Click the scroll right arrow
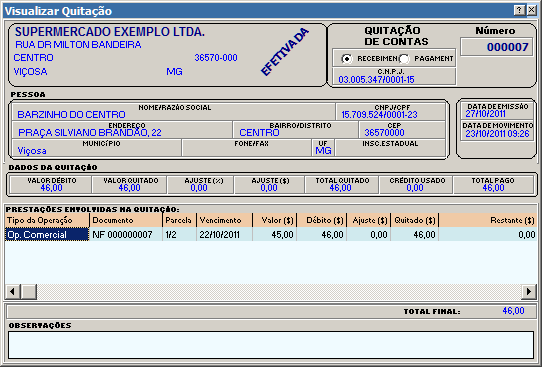This screenshot has width=542, height=367. click(529, 292)
